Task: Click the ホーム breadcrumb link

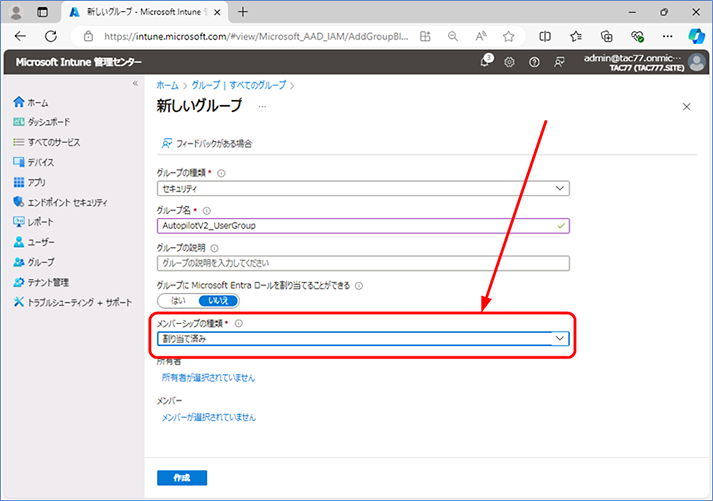Action: click(x=167, y=85)
